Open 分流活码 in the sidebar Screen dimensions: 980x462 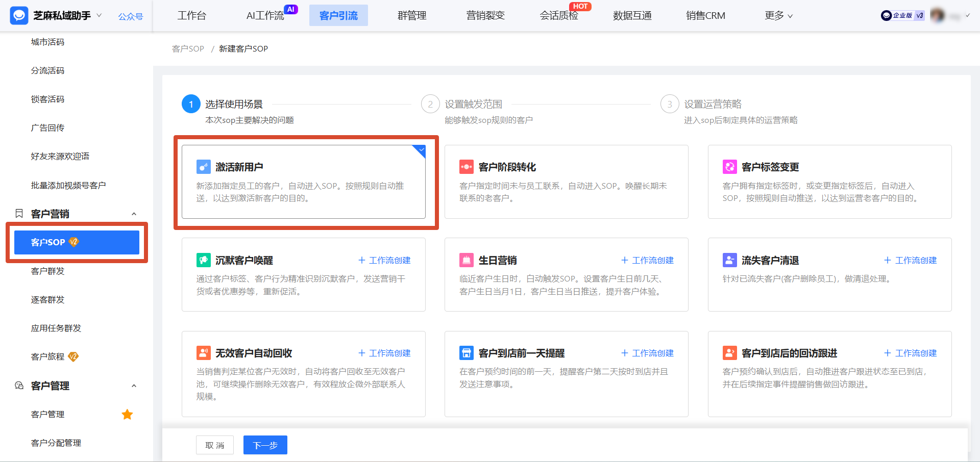(47, 70)
